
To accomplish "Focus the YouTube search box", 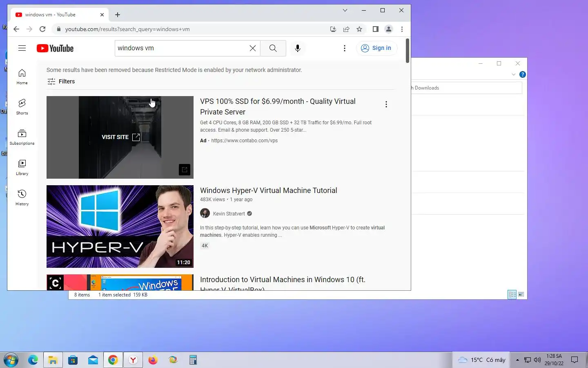I will (x=183, y=48).
